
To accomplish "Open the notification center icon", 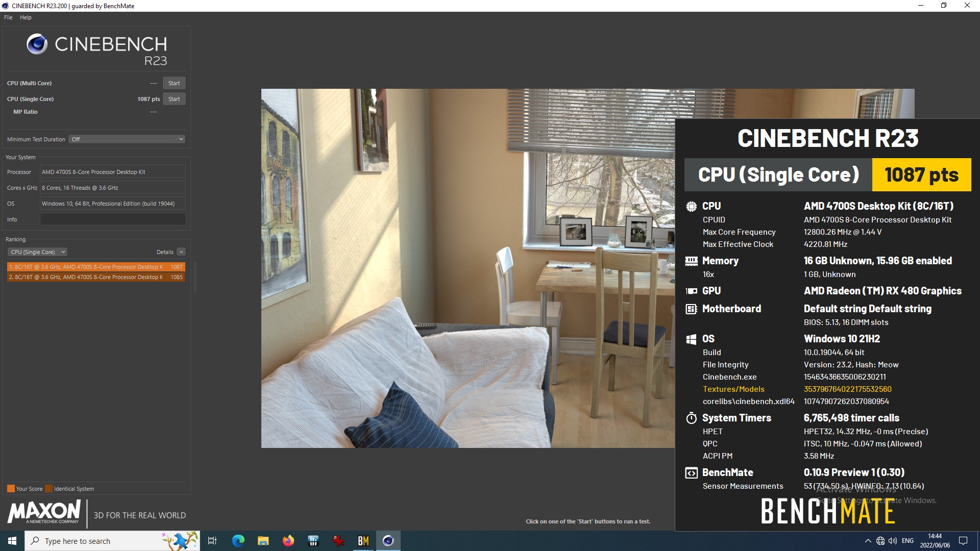I will pyautogui.click(x=963, y=541).
